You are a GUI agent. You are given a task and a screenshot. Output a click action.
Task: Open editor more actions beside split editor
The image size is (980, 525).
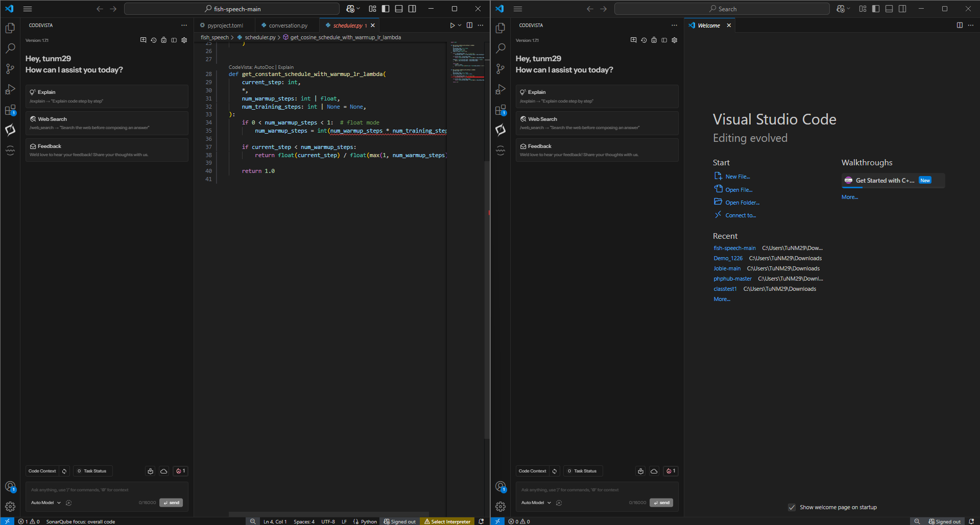click(x=481, y=26)
